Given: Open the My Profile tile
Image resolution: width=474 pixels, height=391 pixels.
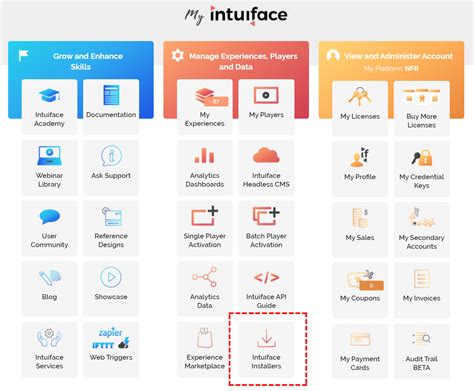Looking at the screenshot, I should pyautogui.click(x=360, y=169).
